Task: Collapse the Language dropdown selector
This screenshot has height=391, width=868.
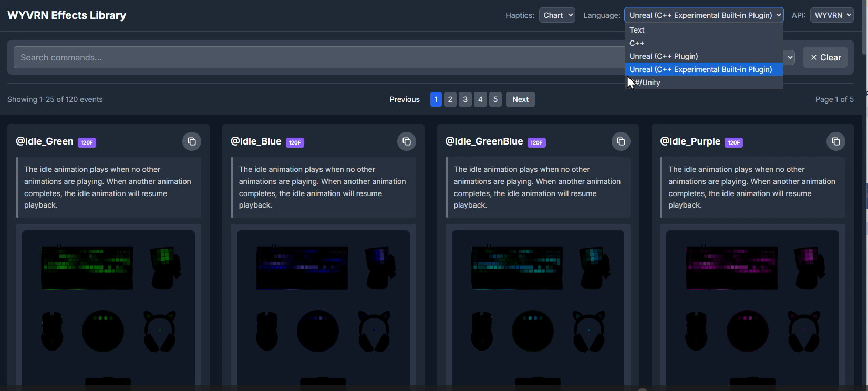Action: click(x=704, y=15)
